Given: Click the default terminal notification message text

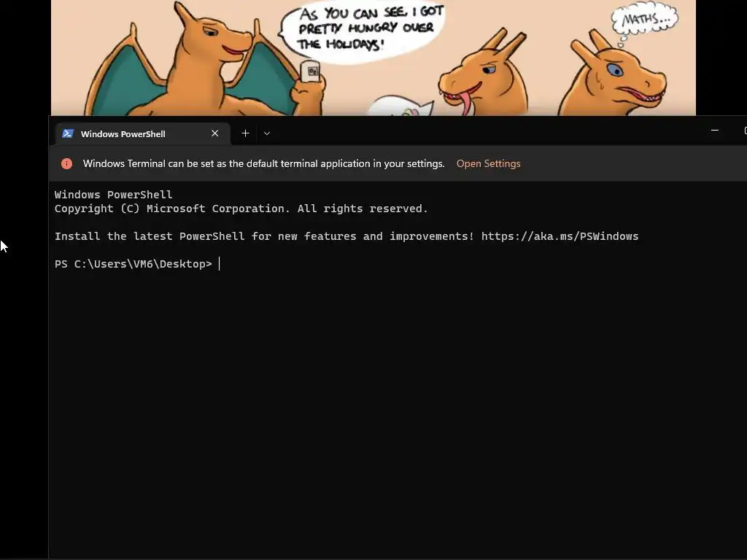Looking at the screenshot, I should (263, 163).
